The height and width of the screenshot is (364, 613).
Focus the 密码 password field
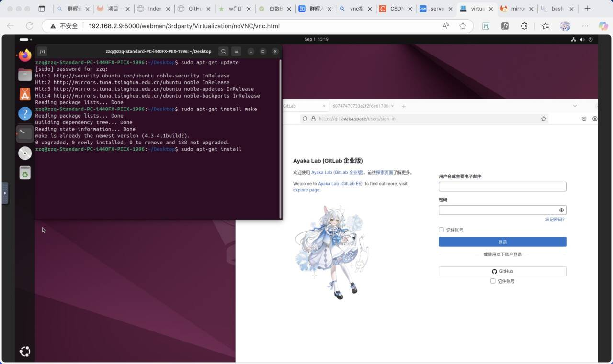pos(502,210)
